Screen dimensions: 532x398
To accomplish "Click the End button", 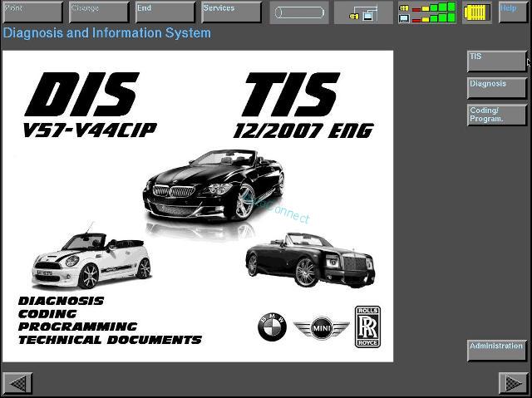I will click(165, 12).
